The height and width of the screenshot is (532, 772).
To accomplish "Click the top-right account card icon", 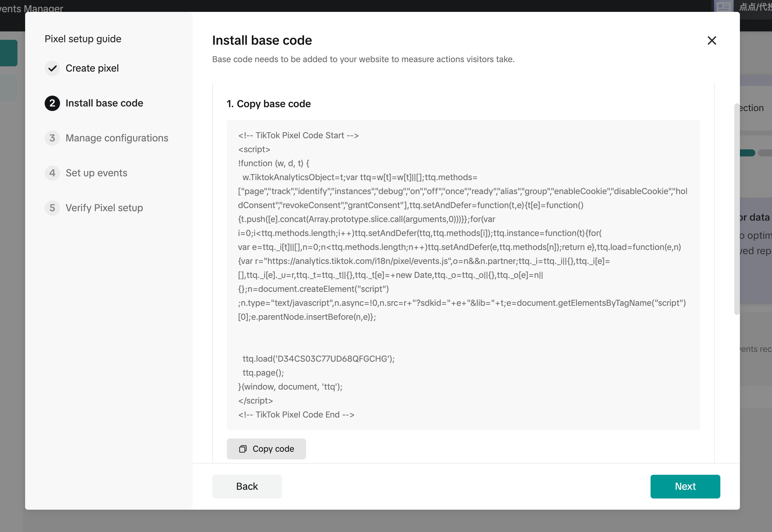I will pos(723,6).
